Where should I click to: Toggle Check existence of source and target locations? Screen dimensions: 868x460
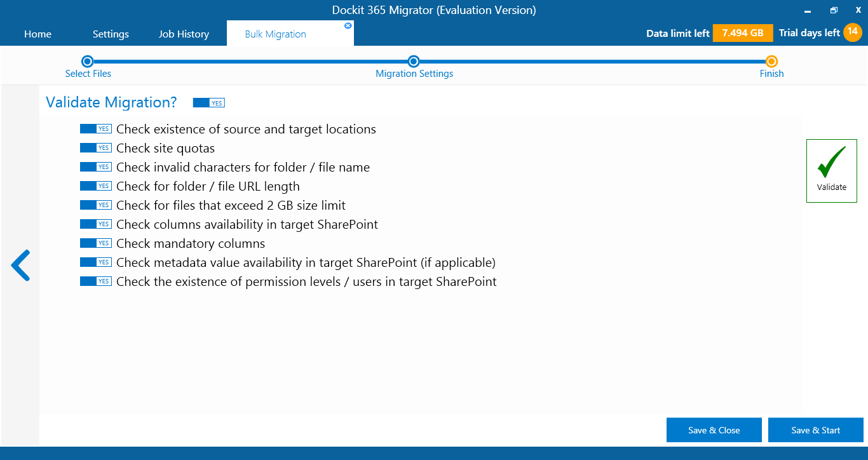coord(96,129)
